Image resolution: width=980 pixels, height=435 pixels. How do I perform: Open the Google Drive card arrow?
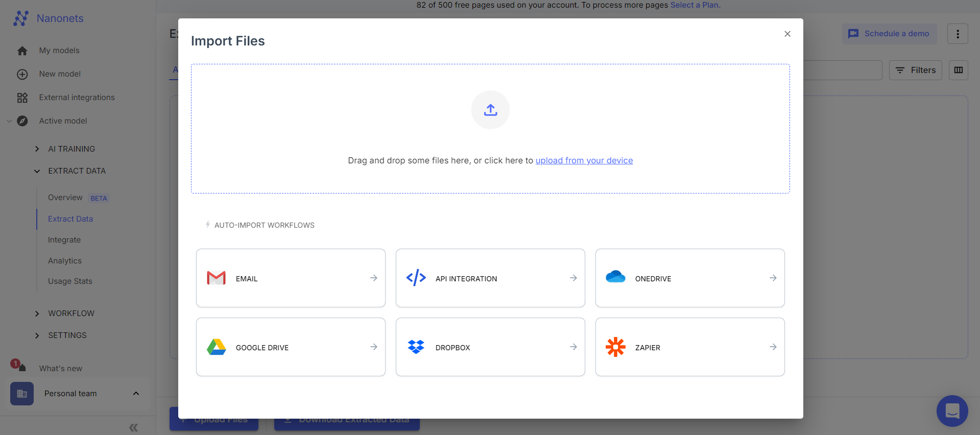[374, 347]
